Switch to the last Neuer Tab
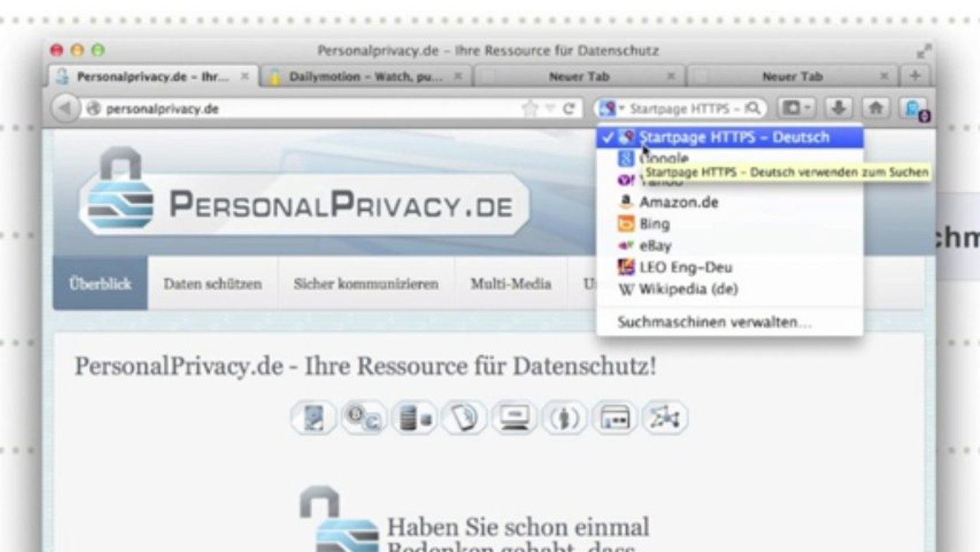 pyautogui.click(x=792, y=76)
